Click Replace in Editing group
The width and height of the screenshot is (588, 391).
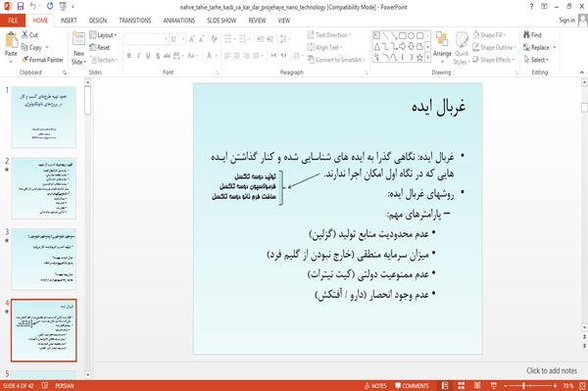(x=537, y=47)
